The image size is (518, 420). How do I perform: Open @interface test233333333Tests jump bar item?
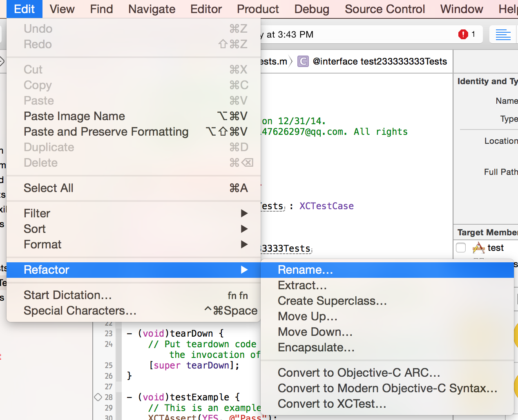coord(380,61)
